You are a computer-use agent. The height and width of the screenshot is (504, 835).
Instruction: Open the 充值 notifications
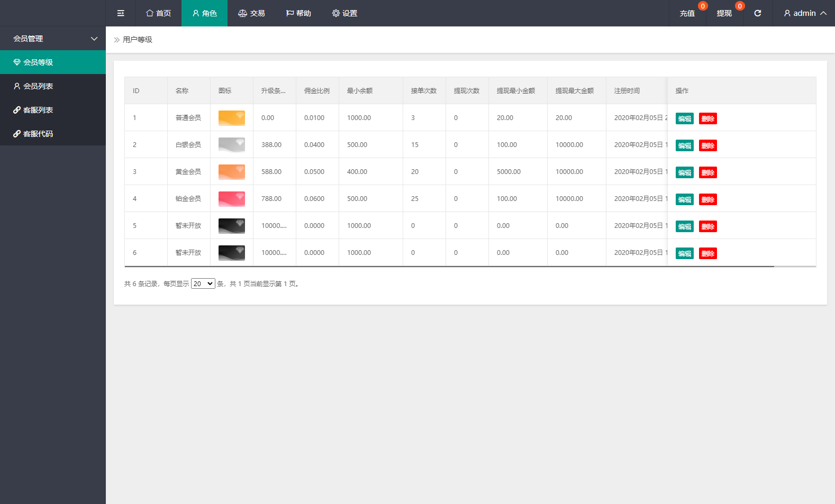click(x=687, y=13)
